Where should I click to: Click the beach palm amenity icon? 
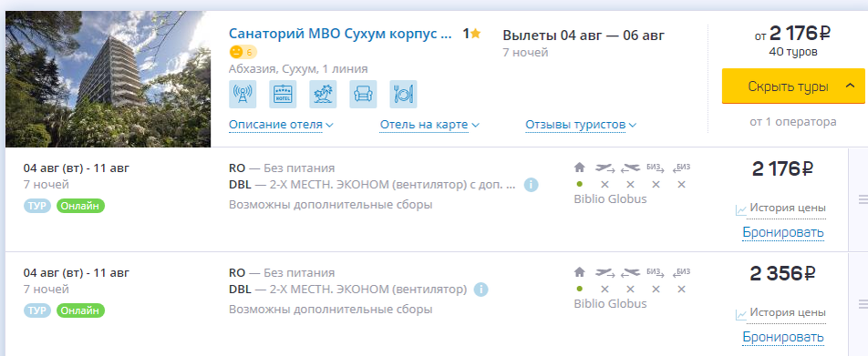(323, 94)
